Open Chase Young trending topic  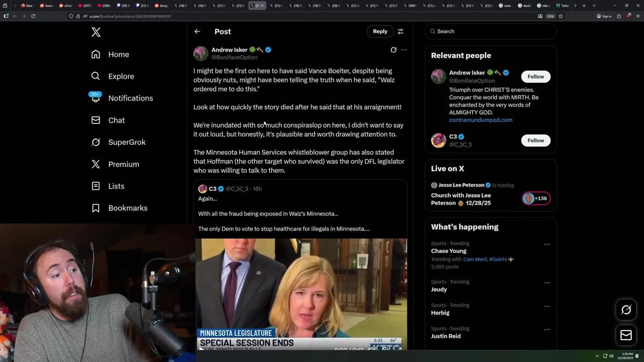click(449, 251)
